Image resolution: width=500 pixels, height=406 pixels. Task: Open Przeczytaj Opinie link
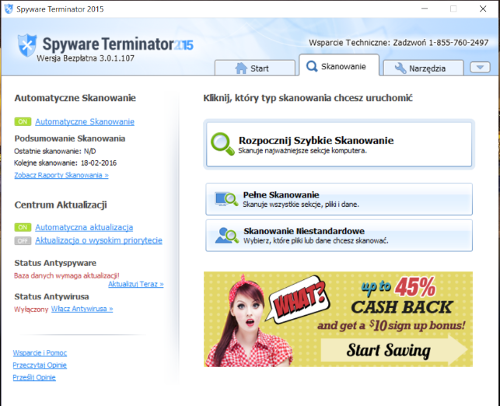pos(40,365)
